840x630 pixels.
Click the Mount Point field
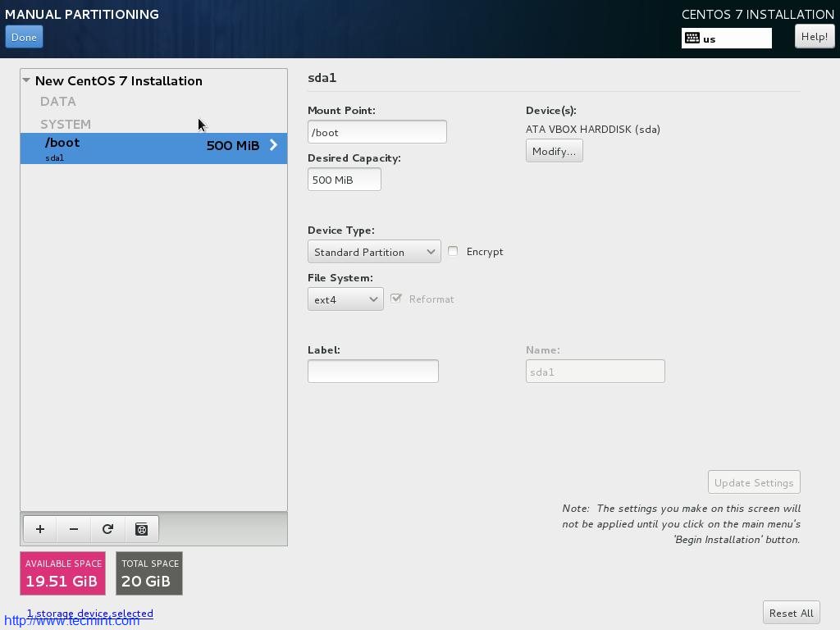pyautogui.click(x=377, y=132)
